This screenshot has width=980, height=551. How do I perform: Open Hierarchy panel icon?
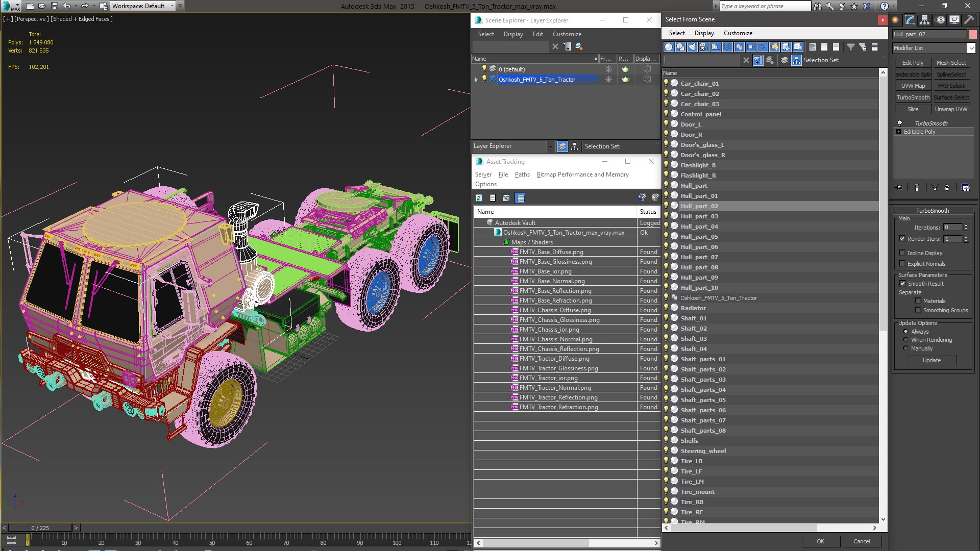(x=924, y=20)
